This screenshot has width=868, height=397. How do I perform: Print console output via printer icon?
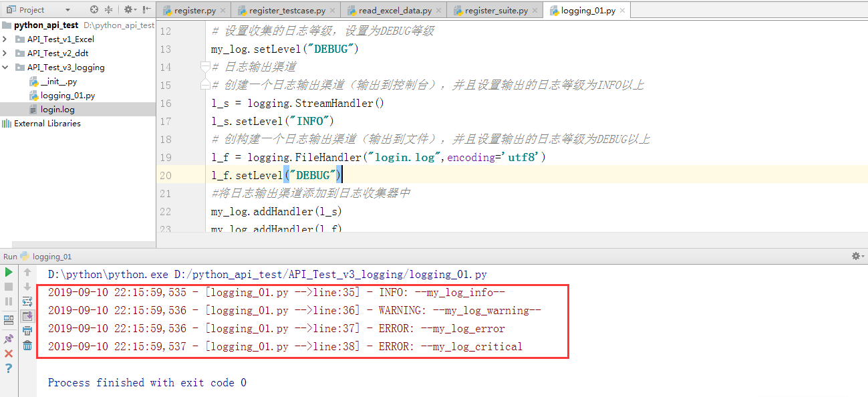click(x=27, y=331)
